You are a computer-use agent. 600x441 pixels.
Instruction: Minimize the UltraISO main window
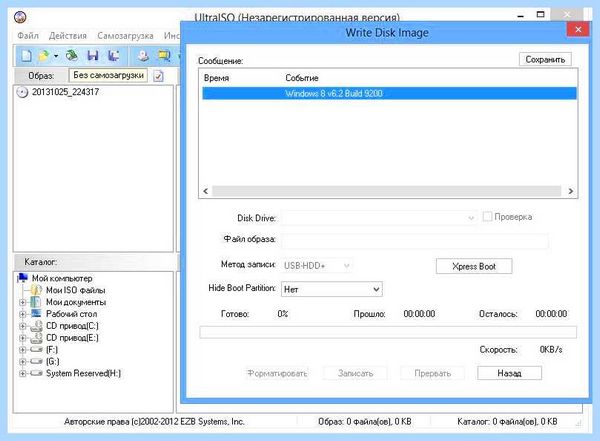[x=520, y=16]
